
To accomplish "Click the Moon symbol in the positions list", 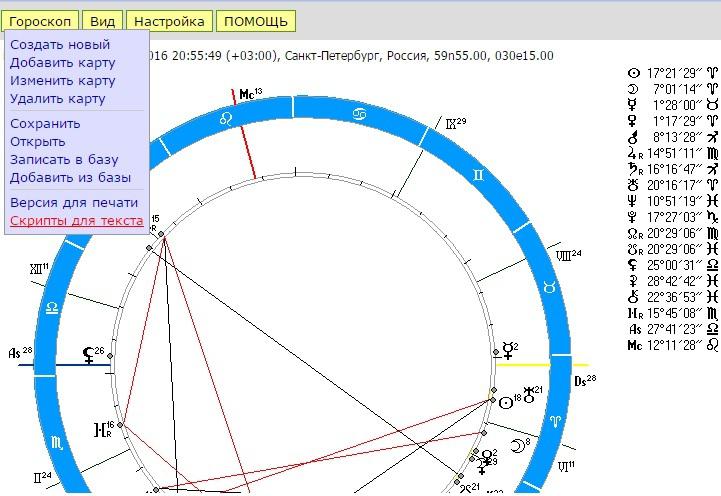I will point(634,89).
